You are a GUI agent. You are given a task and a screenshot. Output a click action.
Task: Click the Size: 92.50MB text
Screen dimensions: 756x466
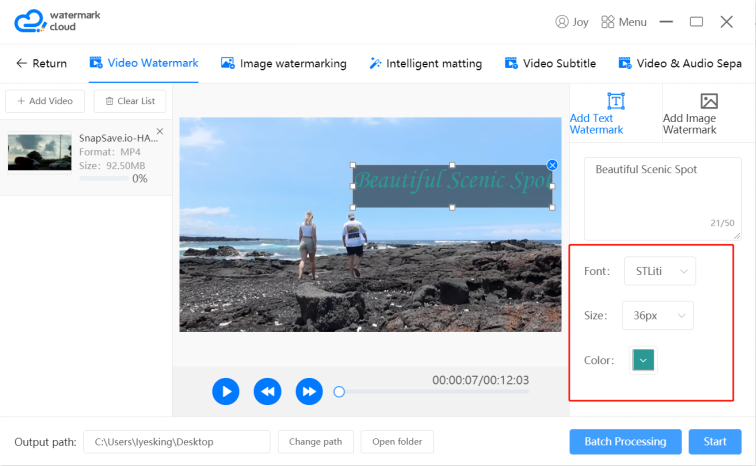(x=112, y=166)
